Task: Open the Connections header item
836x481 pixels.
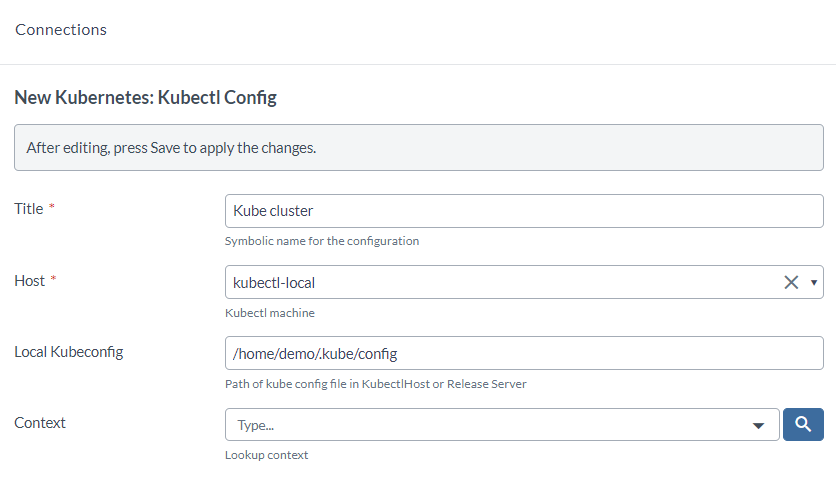Action: 61,30
